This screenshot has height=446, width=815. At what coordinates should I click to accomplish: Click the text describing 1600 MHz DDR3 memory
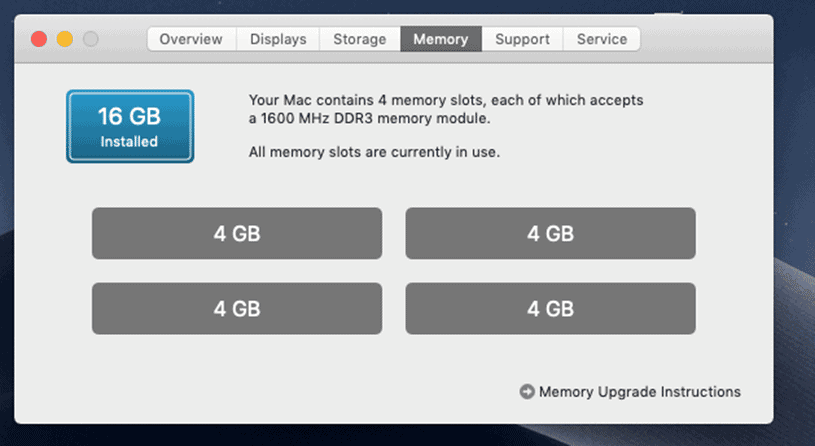[x=446, y=109]
